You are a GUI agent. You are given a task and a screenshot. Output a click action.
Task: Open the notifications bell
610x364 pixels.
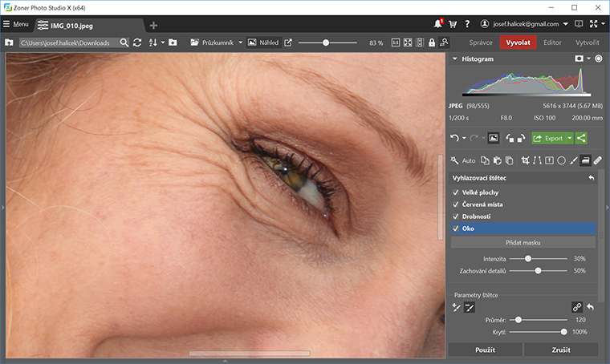(x=438, y=25)
